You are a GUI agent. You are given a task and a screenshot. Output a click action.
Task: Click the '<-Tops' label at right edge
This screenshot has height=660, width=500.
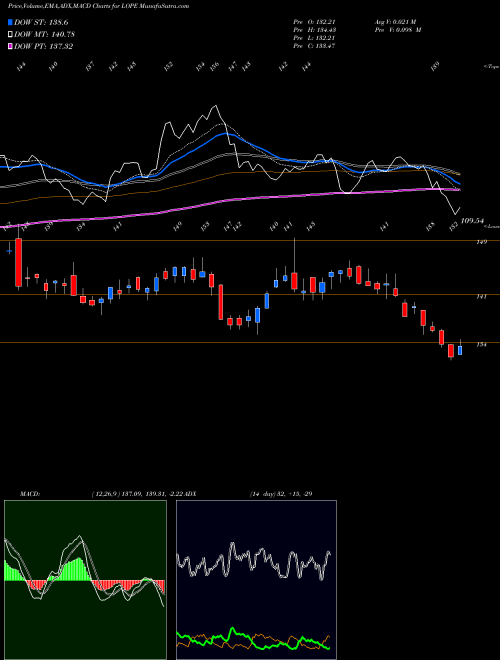[491, 67]
